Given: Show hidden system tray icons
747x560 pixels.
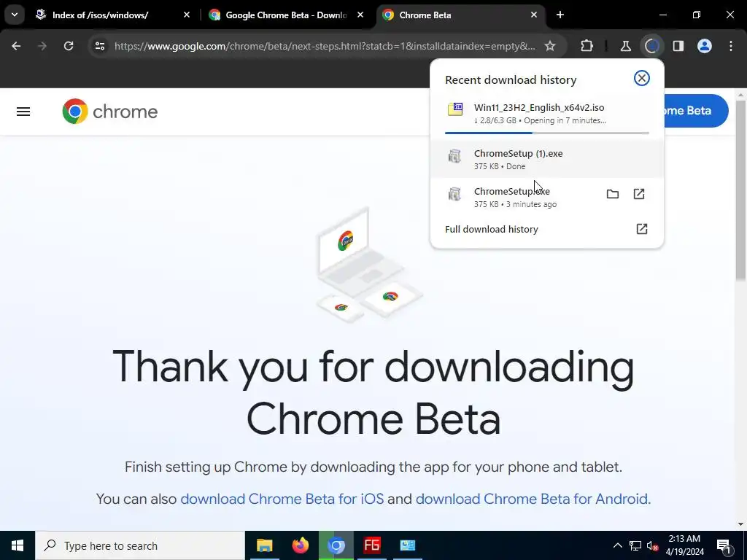Looking at the screenshot, I should coord(617,545).
